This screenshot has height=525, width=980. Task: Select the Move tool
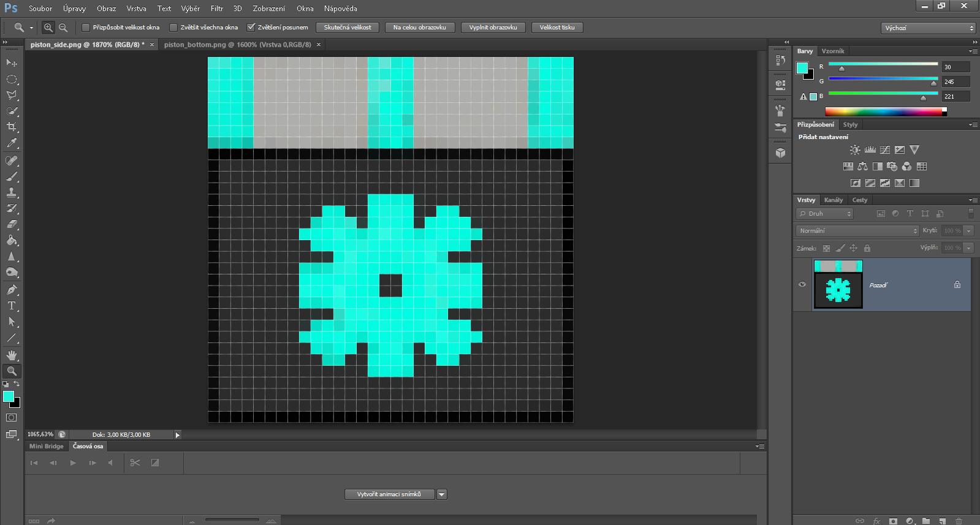[x=12, y=63]
